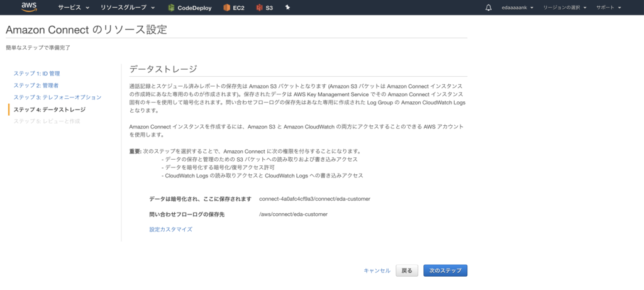This screenshot has width=644, height=290.
Task: Go to ステップ 1: ID 管理
Action: [x=36, y=74]
